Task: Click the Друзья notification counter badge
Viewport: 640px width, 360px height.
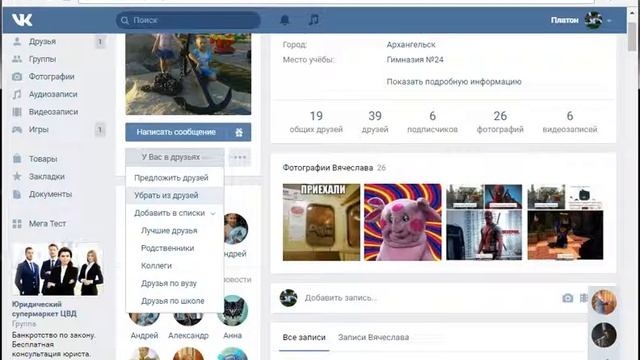Action: pos(100,42)
